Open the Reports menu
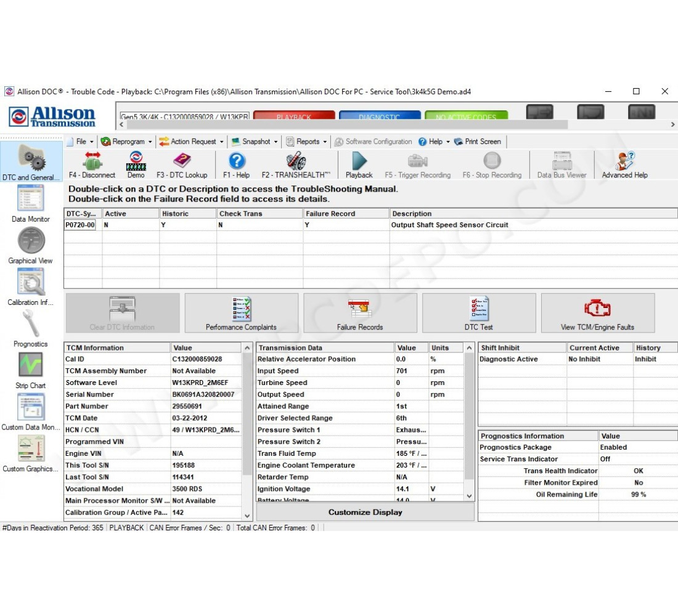This screenshot has height=616, width=678. [306, 141]
